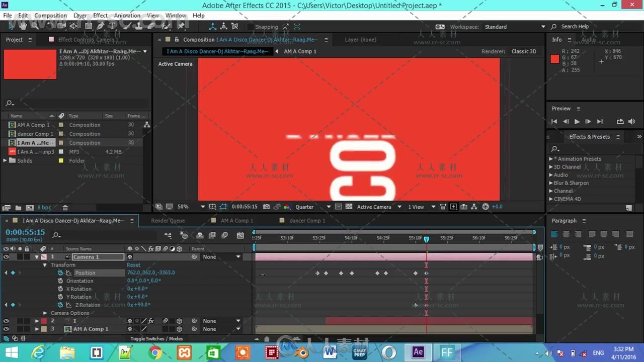
Task: Switch to dancer Comp 1 timeline tab
Action: click(x=307, y=221)
